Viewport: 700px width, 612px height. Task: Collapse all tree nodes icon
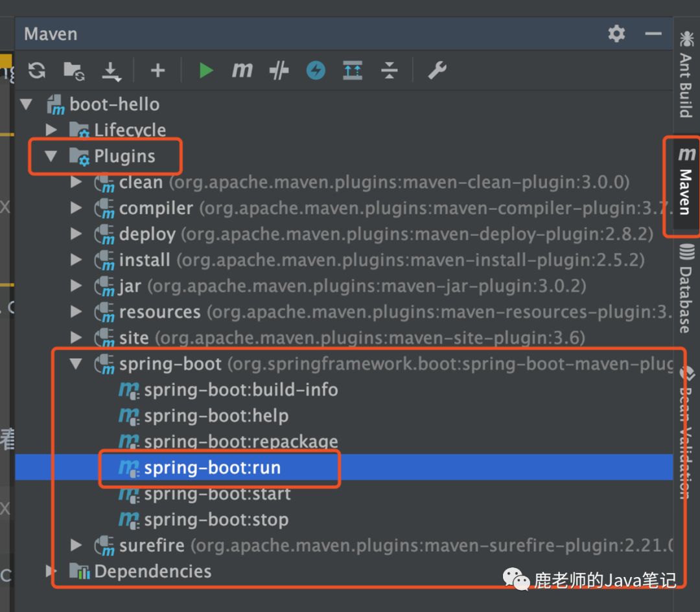tap(390, 71)
